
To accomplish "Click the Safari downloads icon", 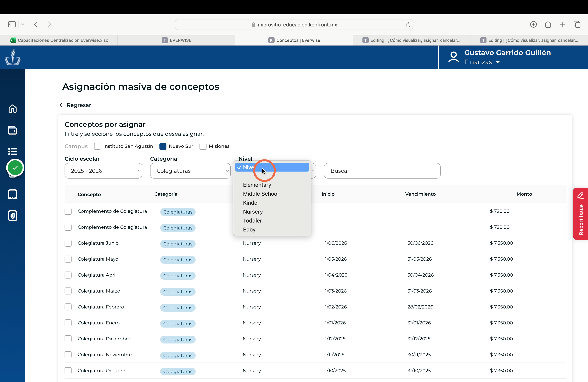I will 533,24.
